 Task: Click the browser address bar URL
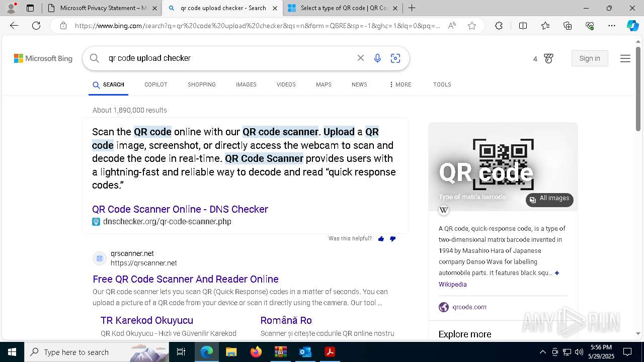258,26
